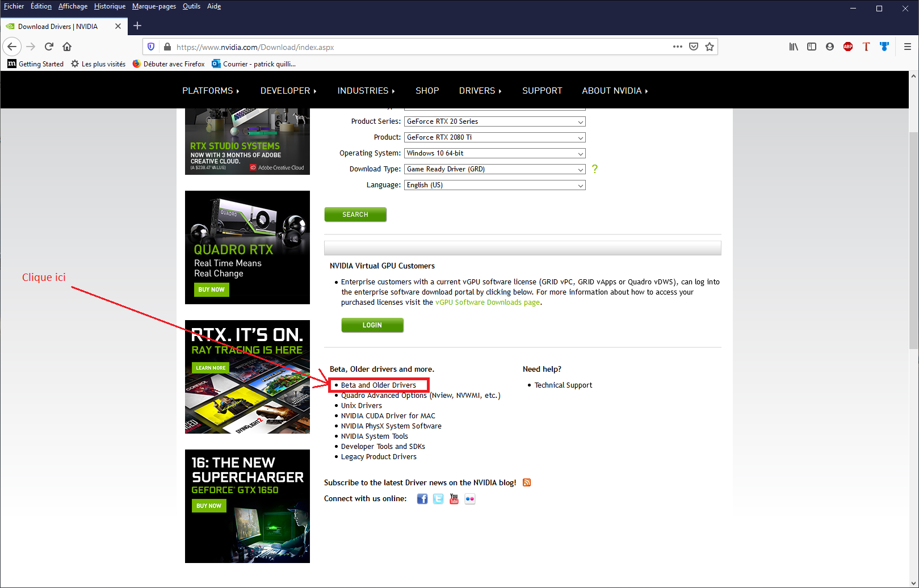Open the Getting Started bookmark
Viewport: 919px width, 588px height.
tap(35, 64)
